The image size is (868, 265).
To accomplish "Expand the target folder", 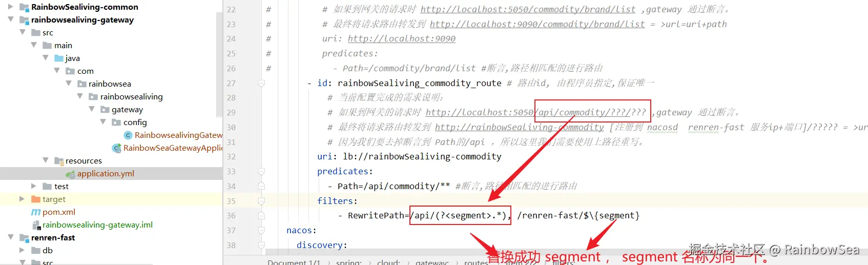I will [22, 199].
